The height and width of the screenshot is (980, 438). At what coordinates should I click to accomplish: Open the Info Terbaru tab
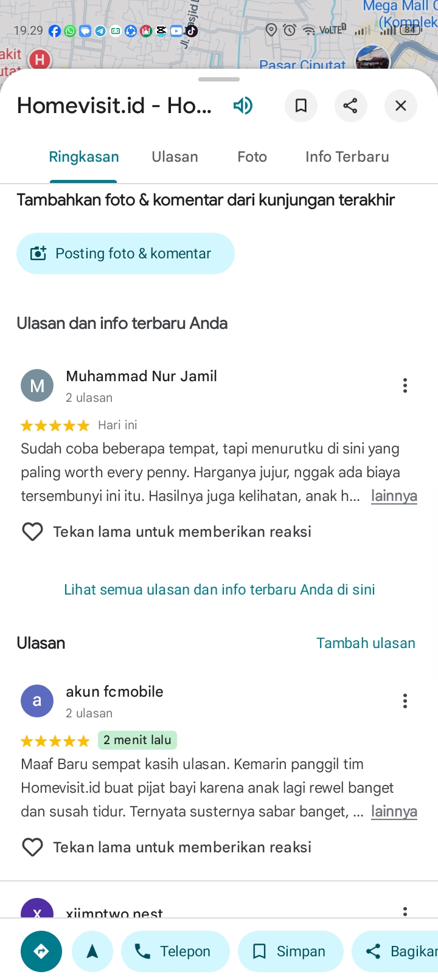pos(347,157)
